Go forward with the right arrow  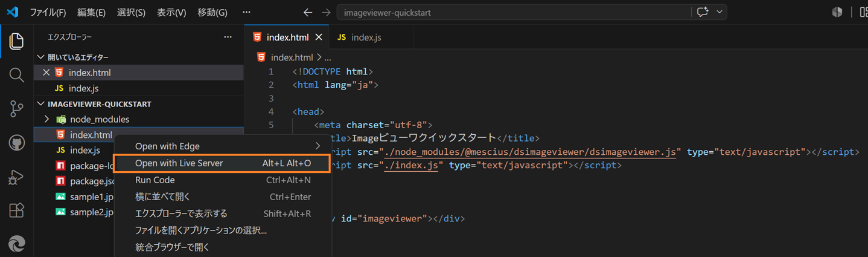pyautogui.click(x=326, y=12)
